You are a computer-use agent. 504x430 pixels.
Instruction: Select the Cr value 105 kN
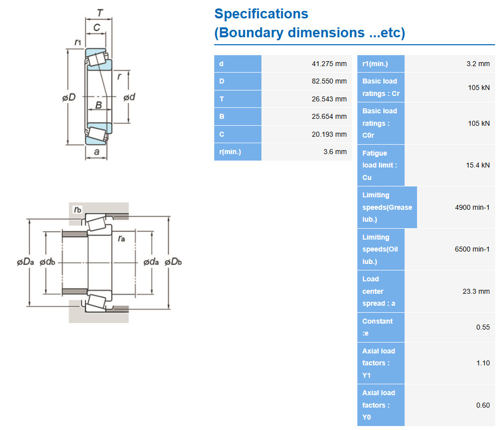coord(479,87)
